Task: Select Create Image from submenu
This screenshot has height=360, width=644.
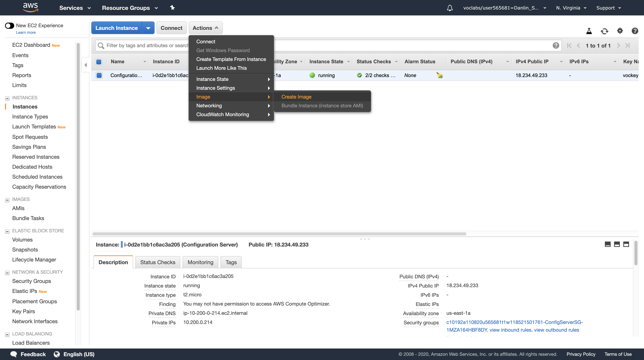Action: (x=296, y=97)
